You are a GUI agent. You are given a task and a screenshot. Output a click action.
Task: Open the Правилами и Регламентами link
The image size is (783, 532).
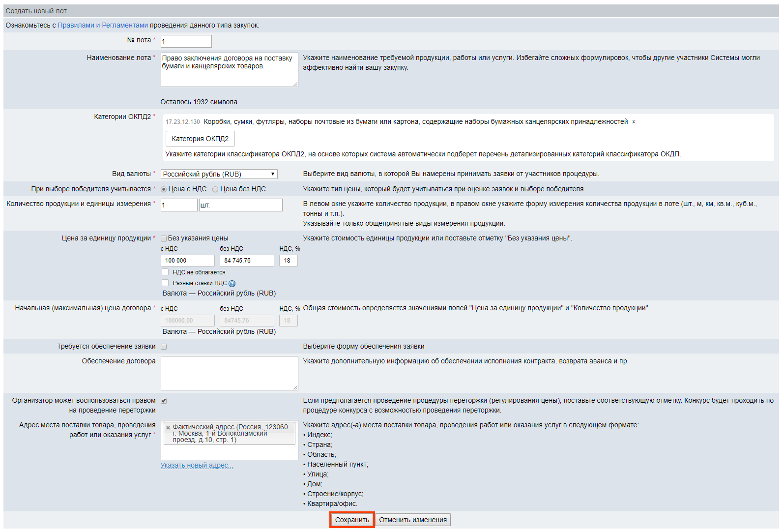[x=103, y=25]
